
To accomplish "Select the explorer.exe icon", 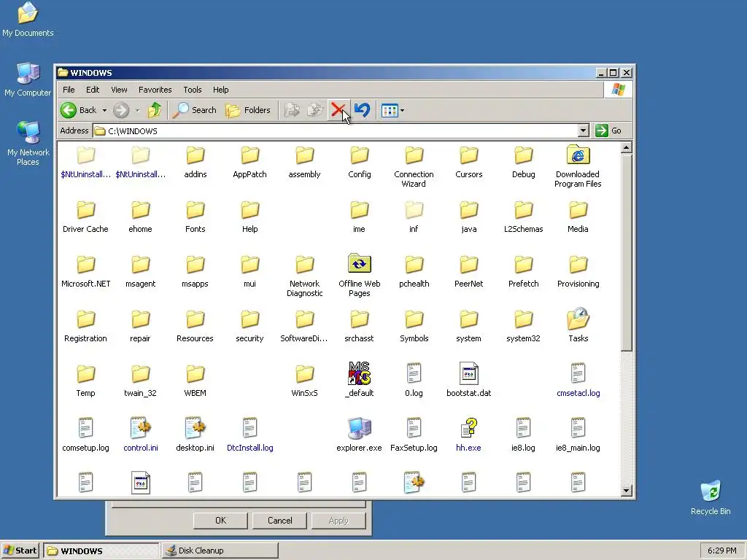I will (359, 429).
